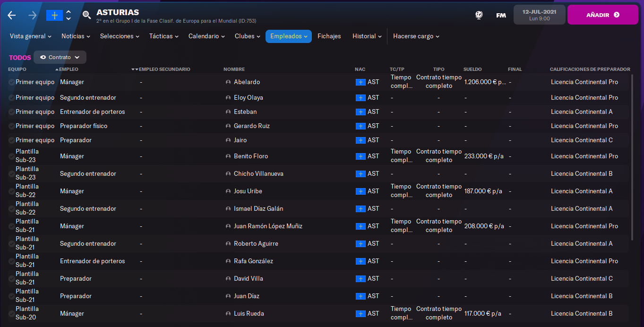Click the AST flag in Roberto Aguirre's row

coord(361,244)
